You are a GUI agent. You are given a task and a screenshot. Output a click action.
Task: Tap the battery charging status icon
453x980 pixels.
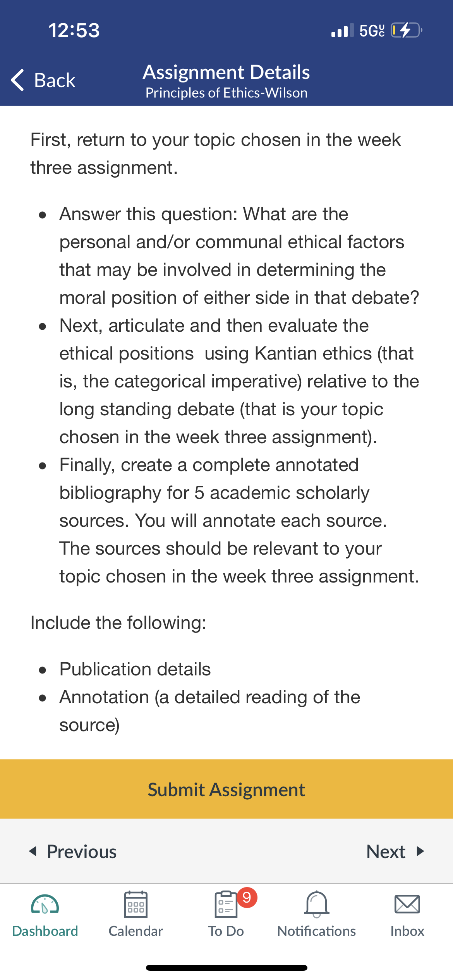point(407,30)
